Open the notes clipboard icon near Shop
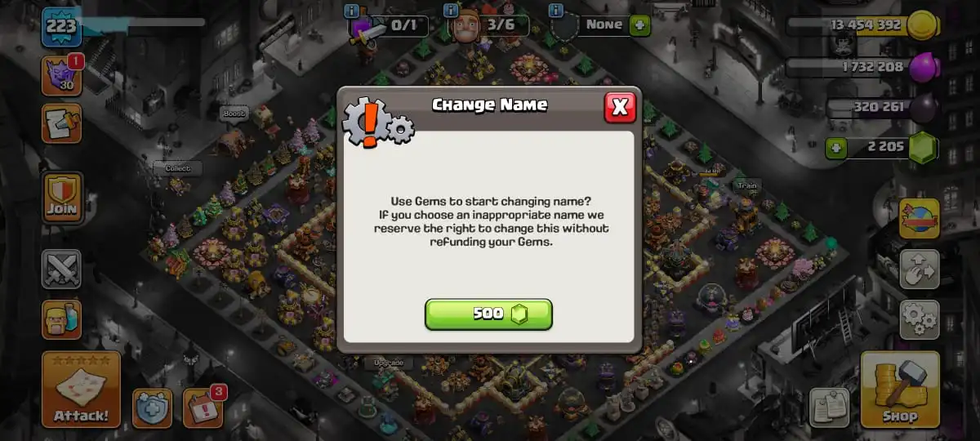 (x=829, y=408)
